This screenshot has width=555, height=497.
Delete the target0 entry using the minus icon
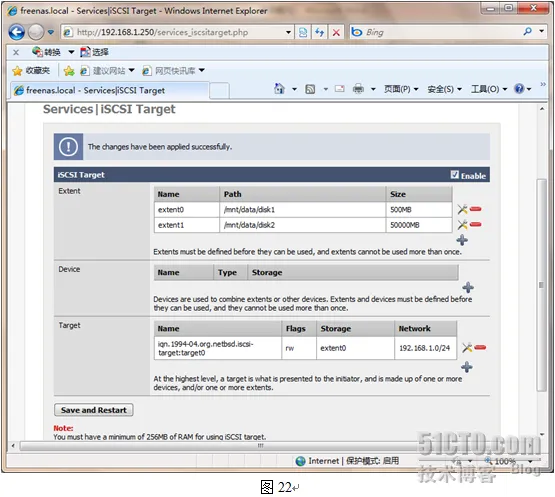pyautogui.click(x=480, y=348)
